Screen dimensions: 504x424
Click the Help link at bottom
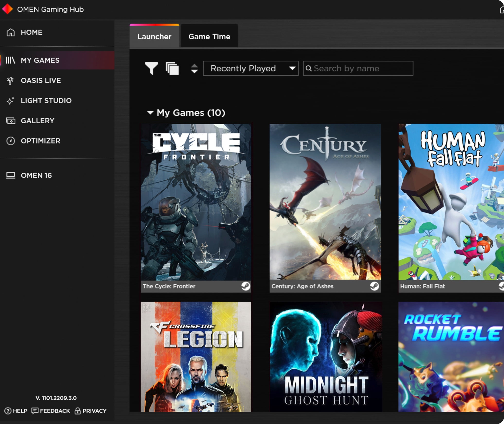(x=16, y=411)
